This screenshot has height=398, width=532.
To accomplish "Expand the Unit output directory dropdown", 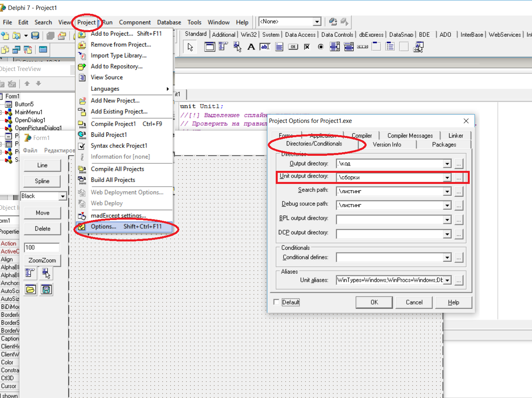I will pos(447,178).
